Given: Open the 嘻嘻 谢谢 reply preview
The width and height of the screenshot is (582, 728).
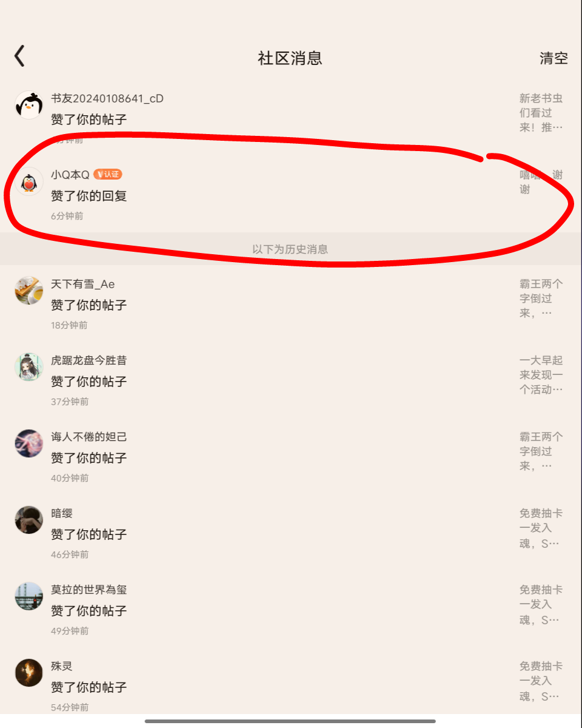Looking at the screenshot, I should 541,182.
